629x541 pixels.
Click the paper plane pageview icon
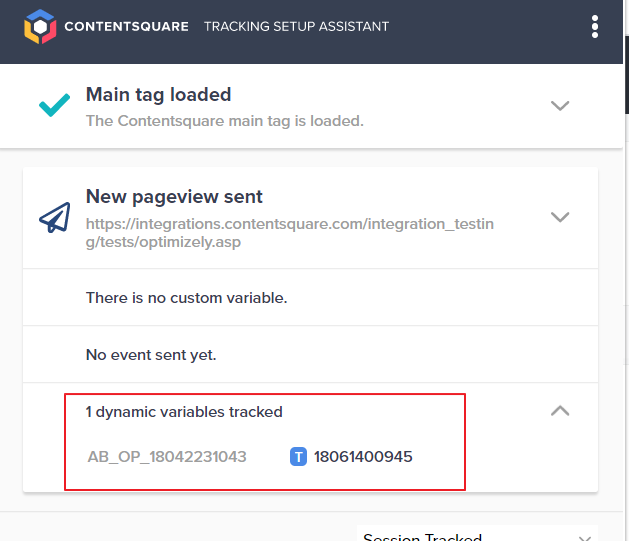(x=55, y=218)
